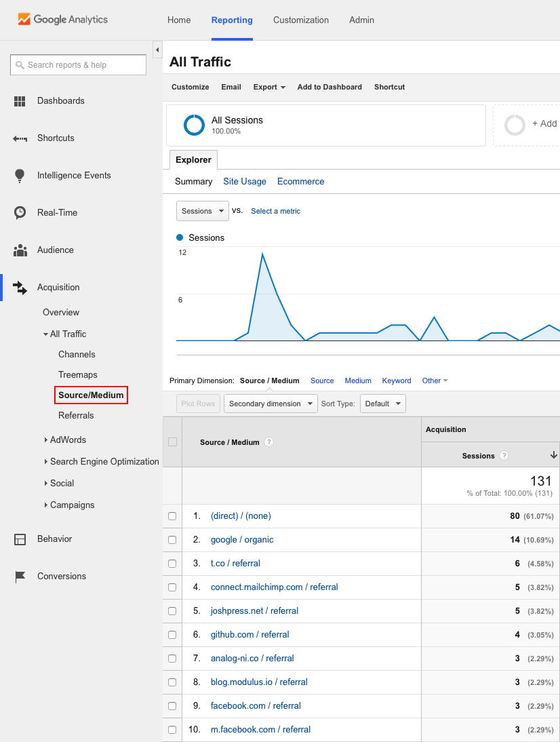Go to the Home tab
Screen dimensions: 560x742
179,20
